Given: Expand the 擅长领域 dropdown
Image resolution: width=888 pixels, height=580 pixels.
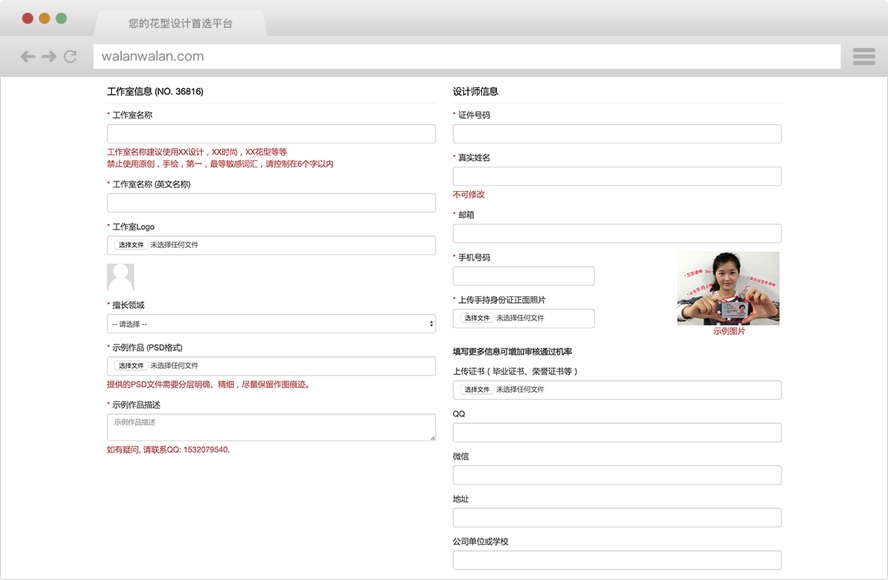Looking at the screenshot, I should tap(271, 324).
